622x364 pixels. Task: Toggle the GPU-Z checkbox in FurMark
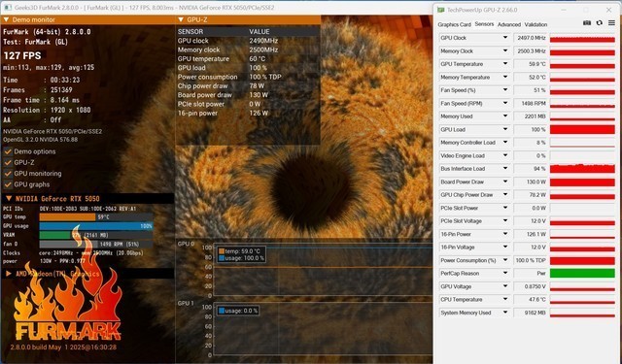8,162
